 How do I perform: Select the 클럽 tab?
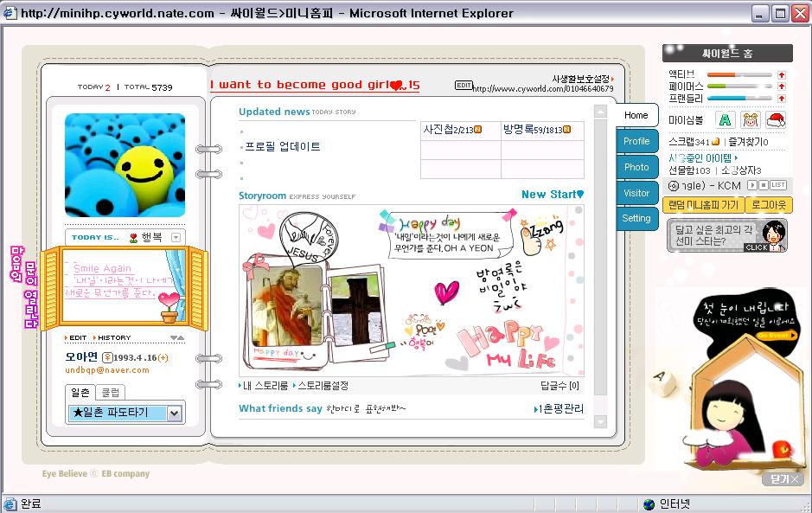(111, 392)
